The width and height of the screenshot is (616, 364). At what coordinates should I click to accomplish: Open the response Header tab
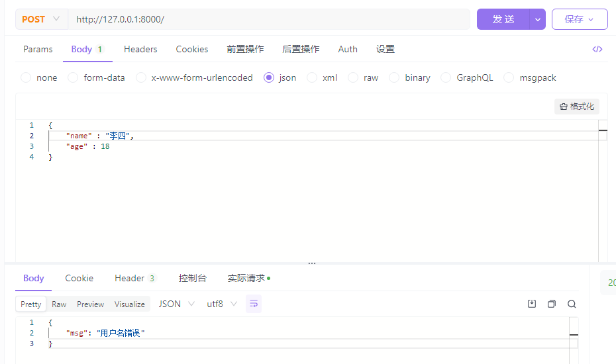(134, 279)
